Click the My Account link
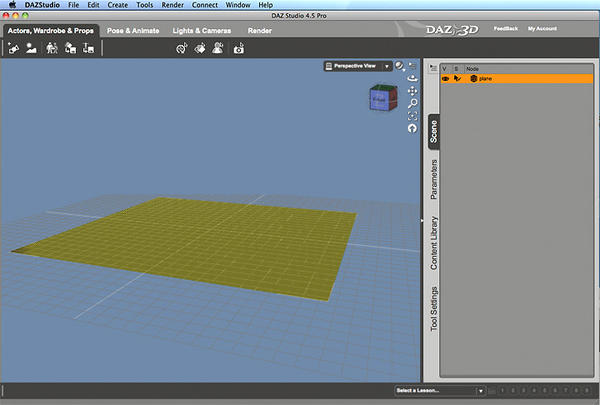 [542, 29]
